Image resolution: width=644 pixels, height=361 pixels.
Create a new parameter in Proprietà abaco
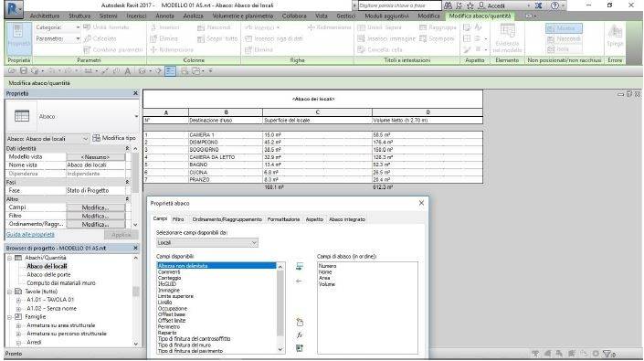300,323
